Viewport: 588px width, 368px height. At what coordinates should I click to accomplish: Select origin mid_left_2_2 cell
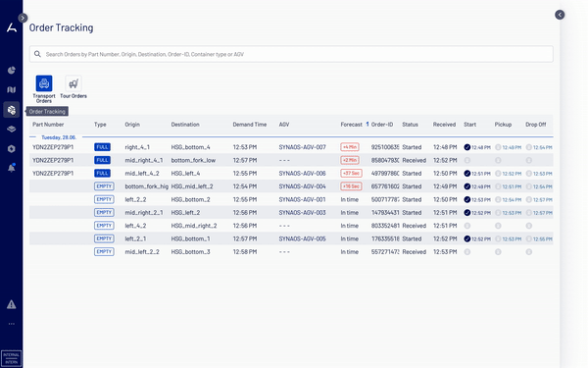click(x=142, y=252)
